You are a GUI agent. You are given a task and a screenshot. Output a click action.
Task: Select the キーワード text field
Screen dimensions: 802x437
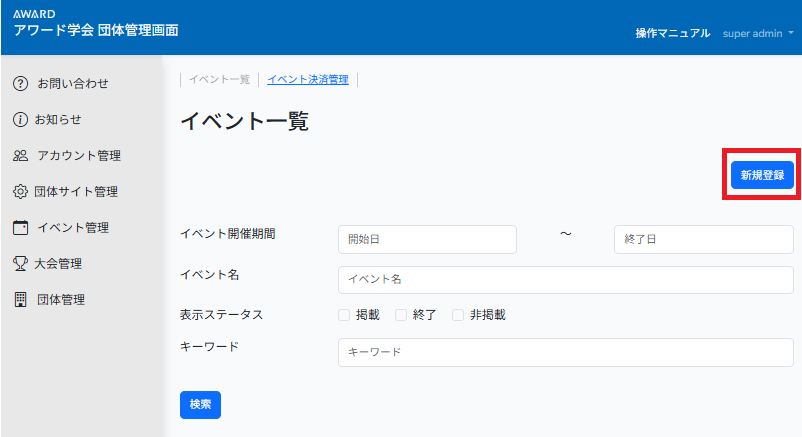click(x=565, y=353)
